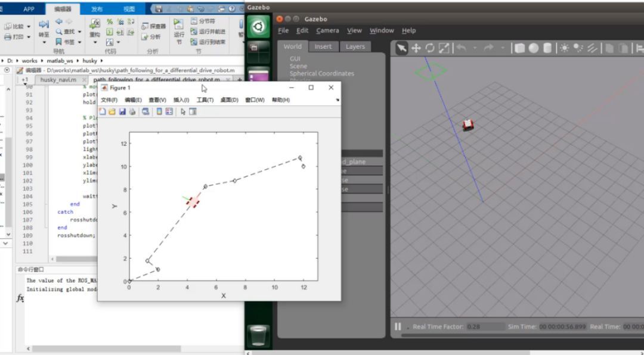Open Gazebo undo history dropdown arrow

click(x=475, y=48)
